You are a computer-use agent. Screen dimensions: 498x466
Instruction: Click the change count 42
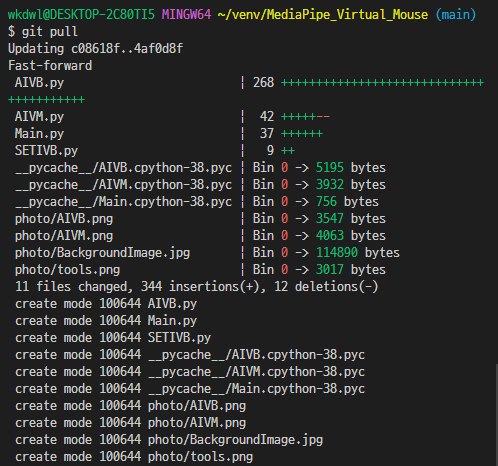point(267,117)
